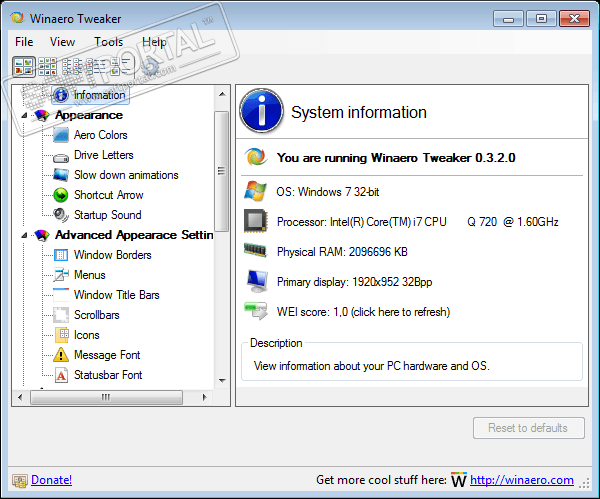The height and width of the screenshot is (499, 600).
Task: Click the donate icon in status bar
Action: click(20, 480)
